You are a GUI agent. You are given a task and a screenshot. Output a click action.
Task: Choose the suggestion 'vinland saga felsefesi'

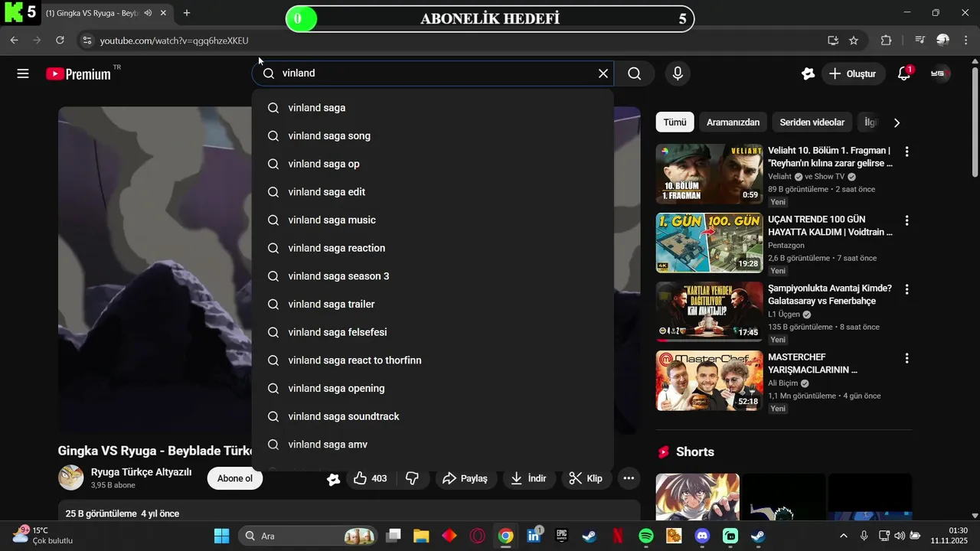(433, 332)
